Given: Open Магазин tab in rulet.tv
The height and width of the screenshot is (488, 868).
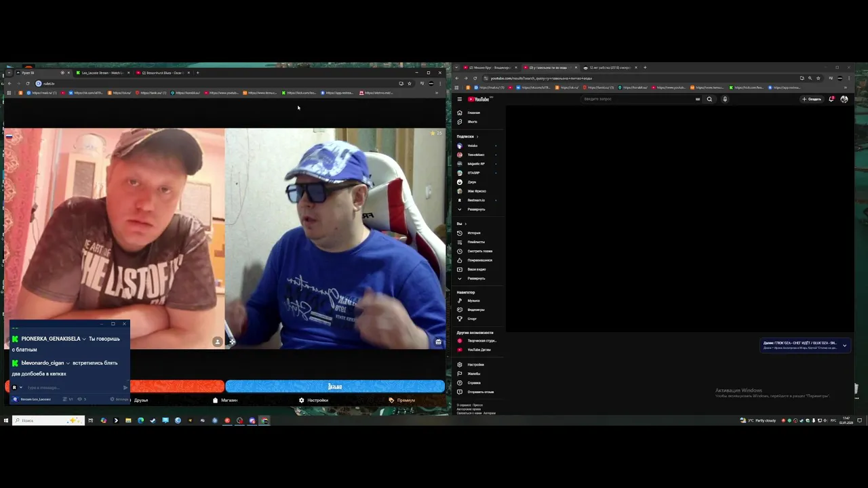Looking at the screenshot, I should (x=225, y=400).
